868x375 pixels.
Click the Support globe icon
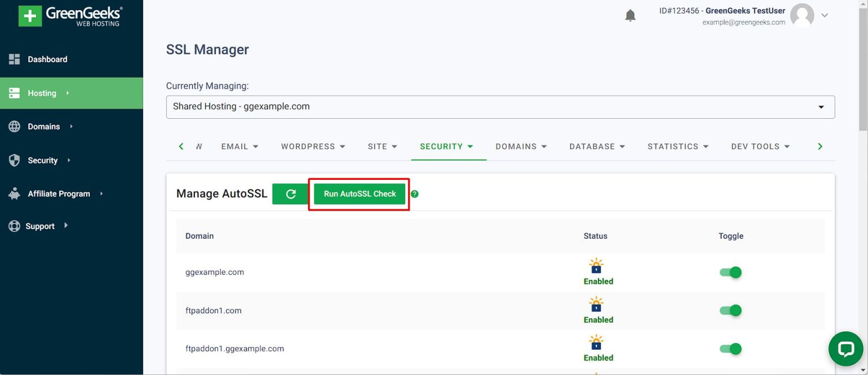click(x=14, y=226)
